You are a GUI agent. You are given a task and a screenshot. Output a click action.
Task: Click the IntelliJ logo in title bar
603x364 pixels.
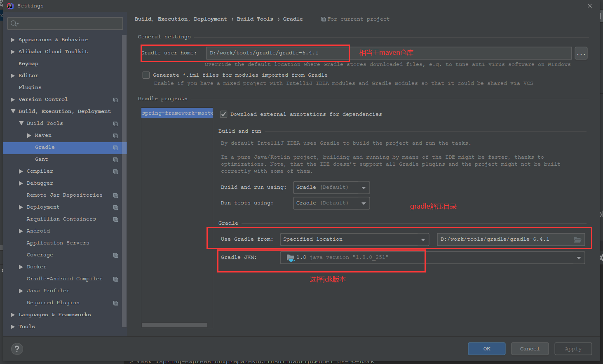(x=10, y=6)
